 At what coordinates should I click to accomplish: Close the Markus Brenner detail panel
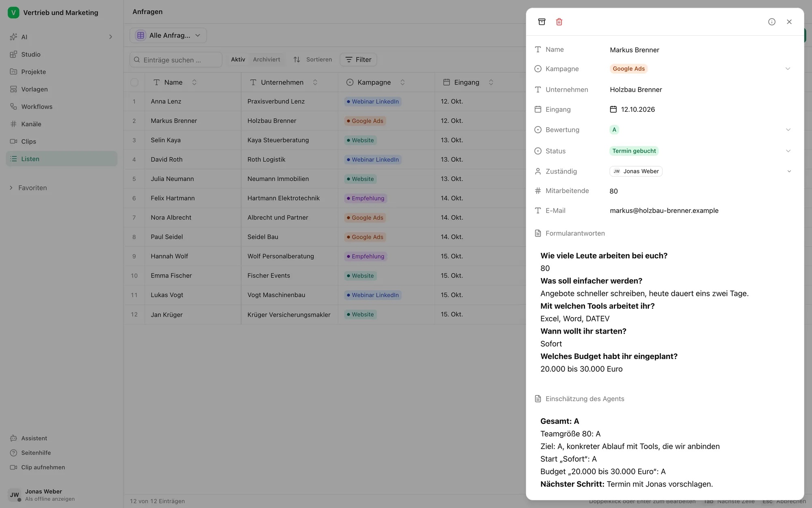(789, 22)
